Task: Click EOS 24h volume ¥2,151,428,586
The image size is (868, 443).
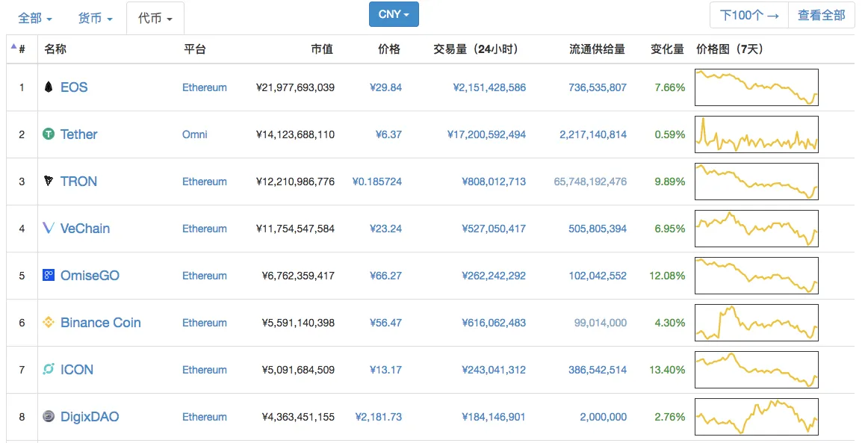Action: [x=489, y=87]
